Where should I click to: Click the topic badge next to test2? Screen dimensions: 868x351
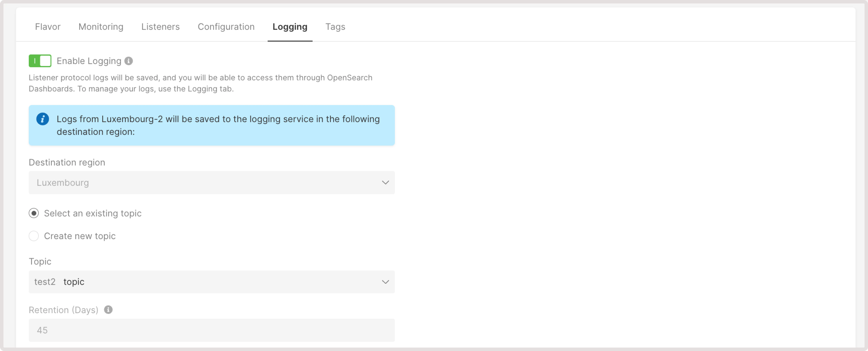tap(73, 282)
